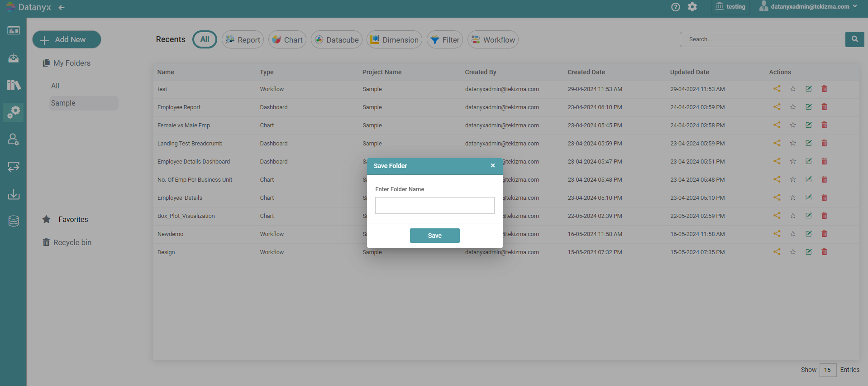The width and height of the screenshot is (868, 386).
Task: Filter recents by Chart tab
Action: (287, 40)
